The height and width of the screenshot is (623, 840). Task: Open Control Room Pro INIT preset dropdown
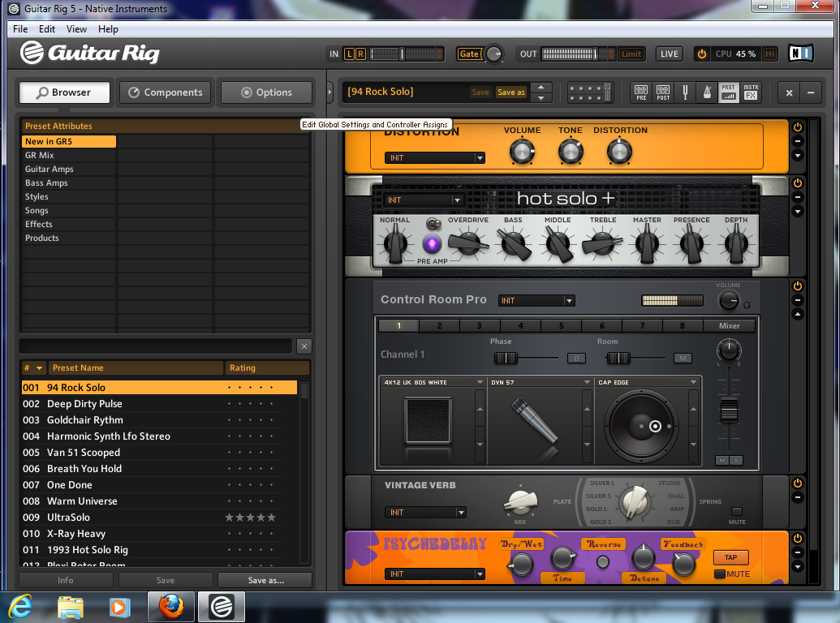tap(536, 301)
